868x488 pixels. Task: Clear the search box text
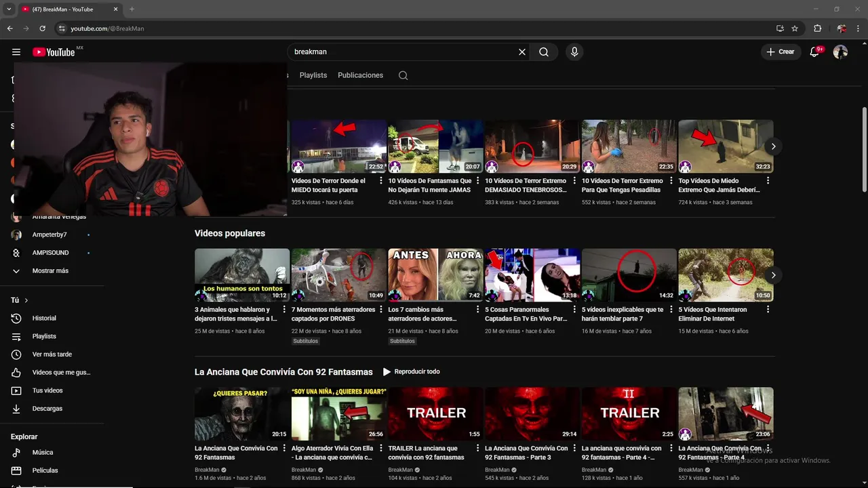click(x=522, y=52)
